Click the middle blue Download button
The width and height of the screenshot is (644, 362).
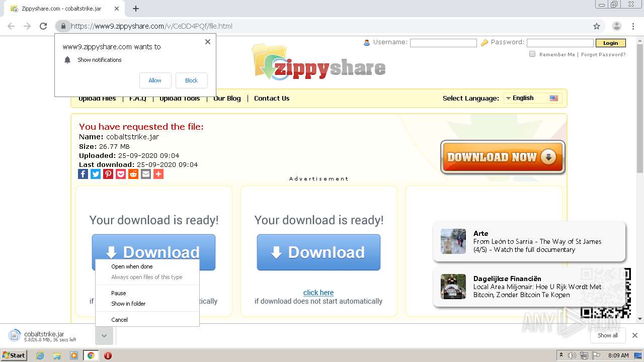[318, 252]
